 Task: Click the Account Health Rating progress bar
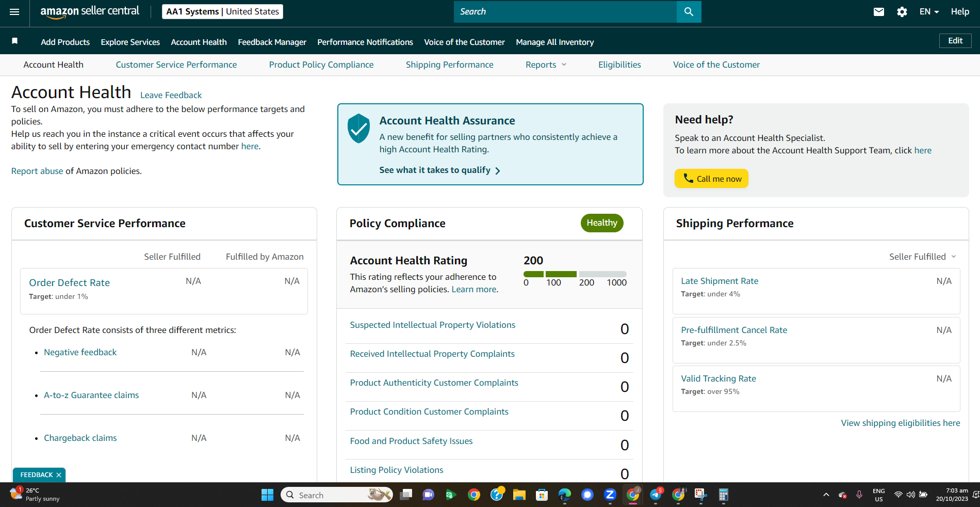575,274
